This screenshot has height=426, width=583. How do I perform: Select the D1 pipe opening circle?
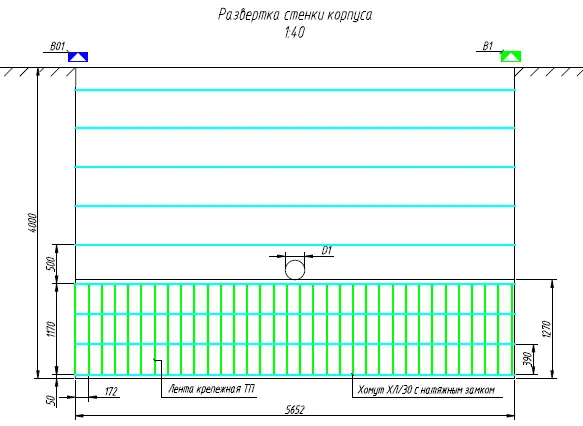pos(295,270)
